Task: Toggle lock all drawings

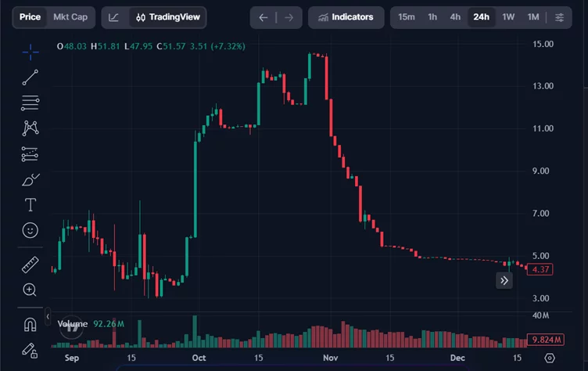Action: pos(30,349)
